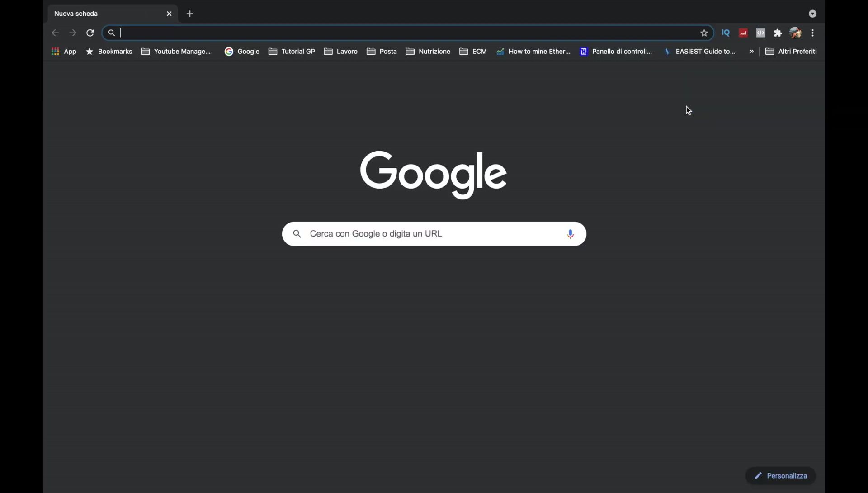This screenshot has width=868, height=493.
Task: Select the Nuova scheda tab
Action: point(113,14)
